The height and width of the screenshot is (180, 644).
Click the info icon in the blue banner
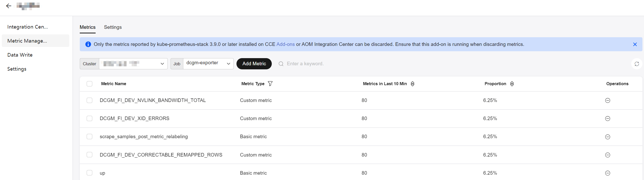coord(88,44)
